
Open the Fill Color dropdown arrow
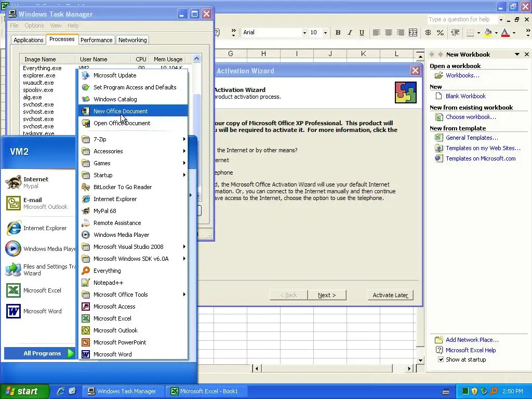click(x=496, y=33)
